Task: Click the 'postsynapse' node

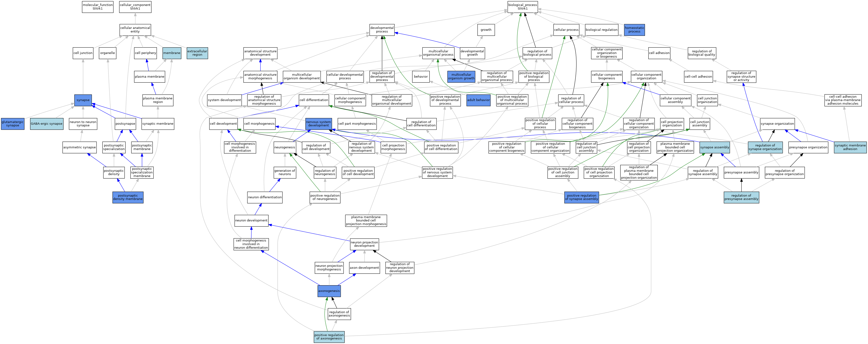Action: coord(125,124)
